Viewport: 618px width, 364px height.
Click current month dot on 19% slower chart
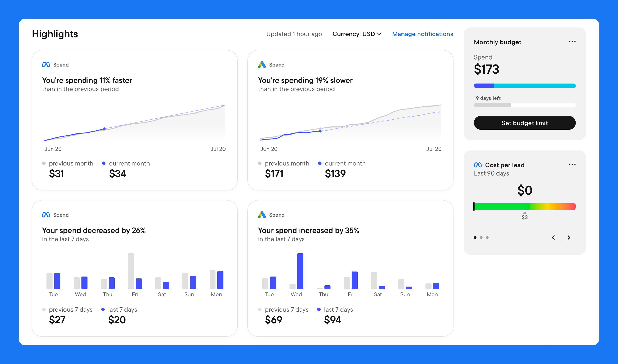pyautogui.click(x=320, y=131)
